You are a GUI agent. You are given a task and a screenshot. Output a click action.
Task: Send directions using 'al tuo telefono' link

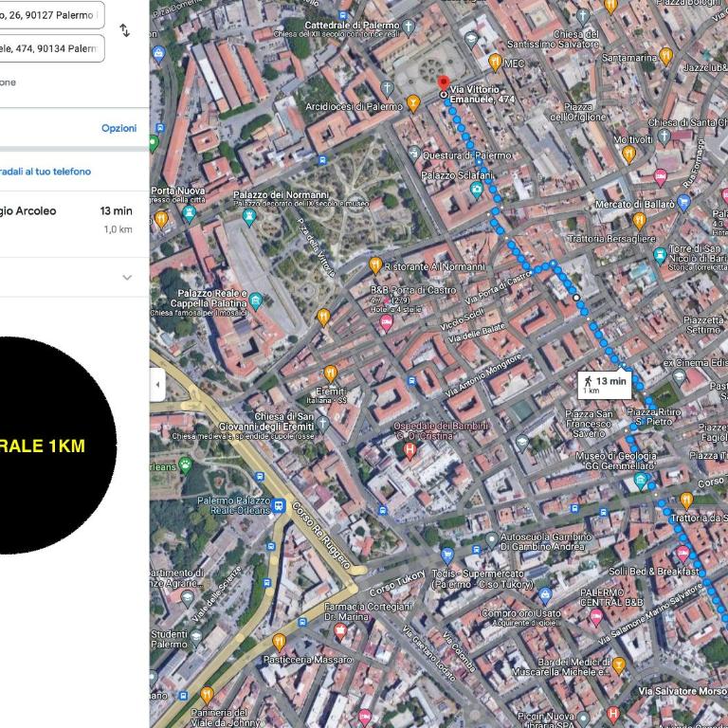45,172
